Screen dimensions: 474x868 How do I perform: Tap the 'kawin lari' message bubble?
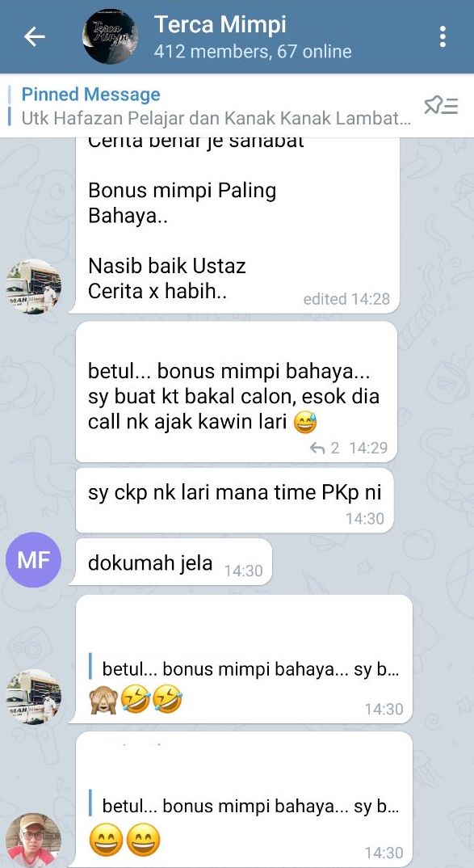tap(236, 392)
